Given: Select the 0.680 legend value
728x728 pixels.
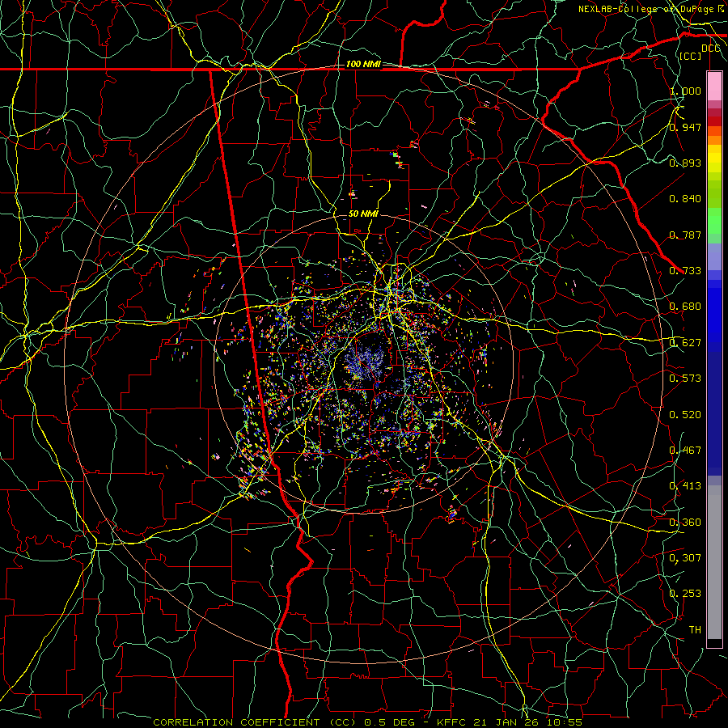Looking at the screenshot, I should (685, 307).
